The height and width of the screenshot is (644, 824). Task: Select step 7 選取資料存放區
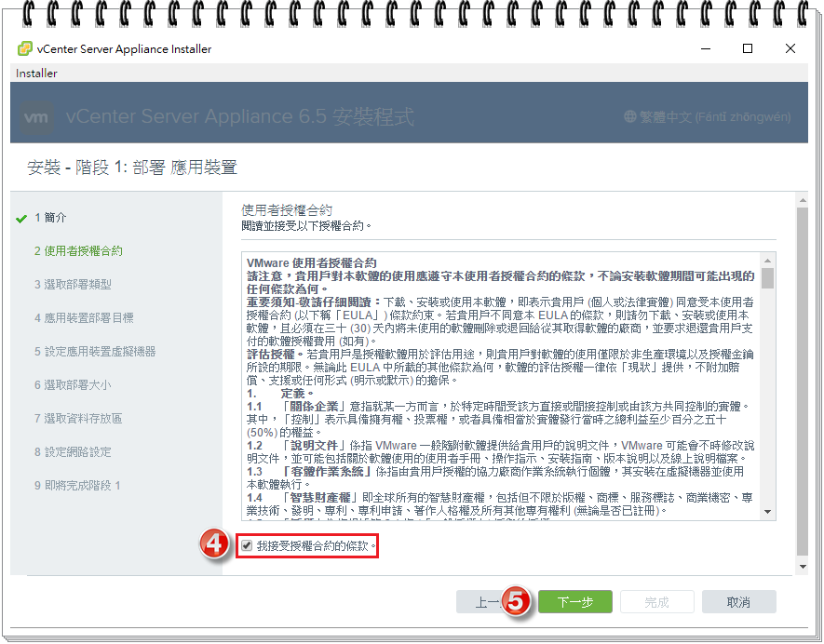[x=78, y=419]
